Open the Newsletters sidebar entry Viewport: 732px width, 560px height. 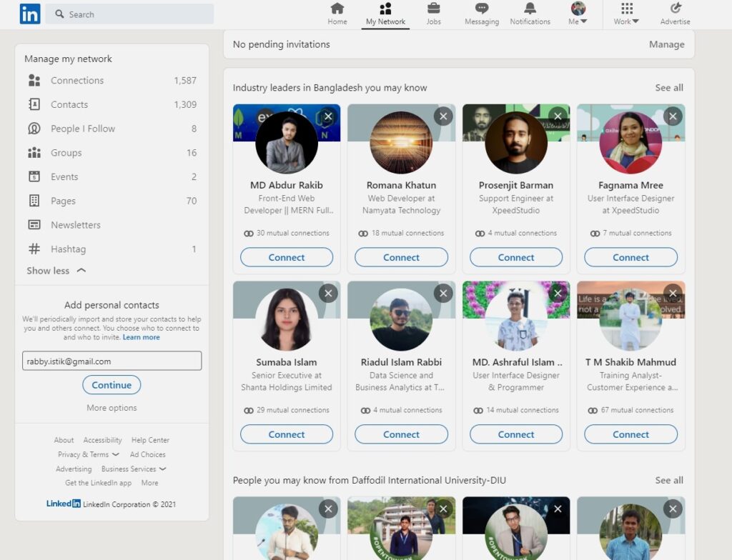pyautogui.click(x=112, y=225)
